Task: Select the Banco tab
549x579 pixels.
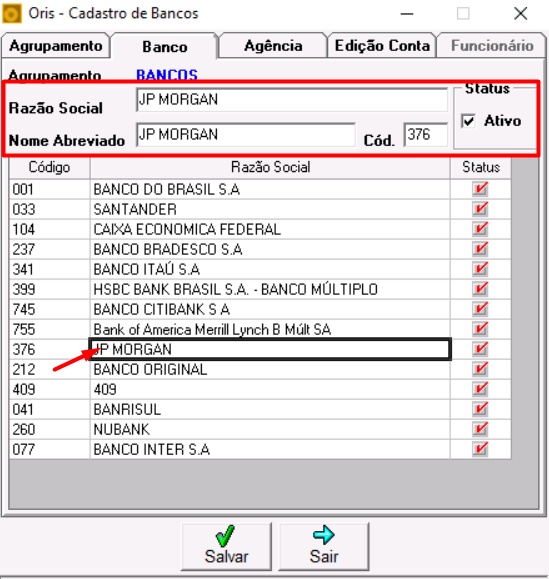Action: pos(165,47)
